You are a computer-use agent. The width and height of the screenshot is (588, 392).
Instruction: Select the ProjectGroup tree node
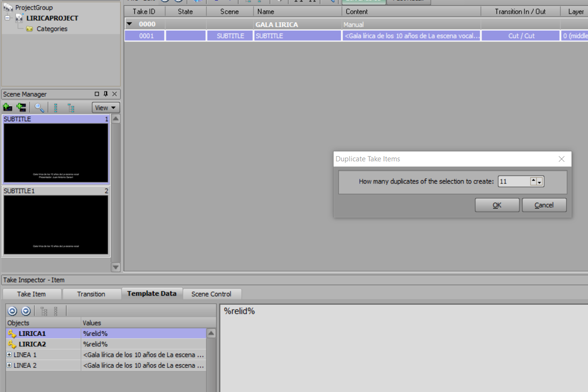[34, 8]
